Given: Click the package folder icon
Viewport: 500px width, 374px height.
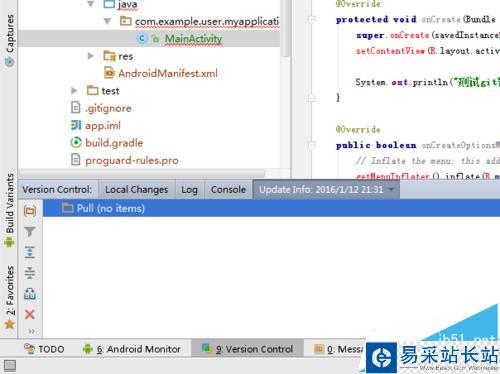Looking at the screenshot, I should [125, 21].
